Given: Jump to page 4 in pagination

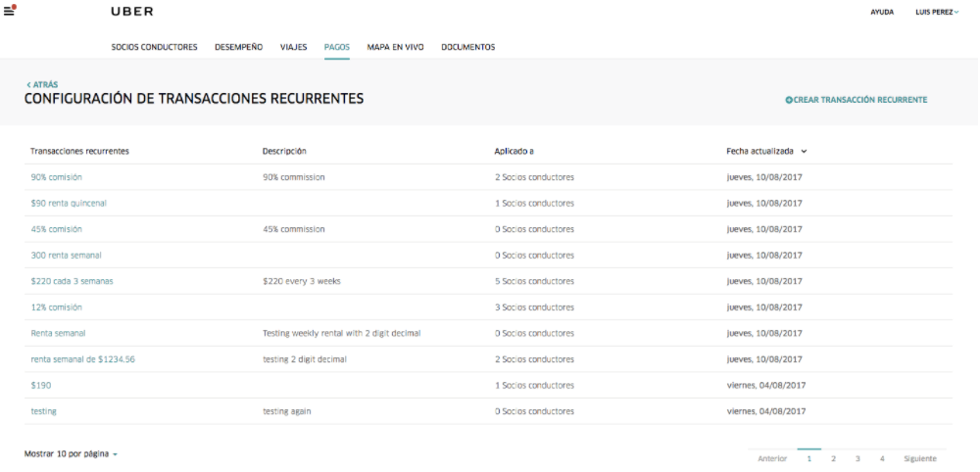Looking at the screenshot, I should point(882,458).
